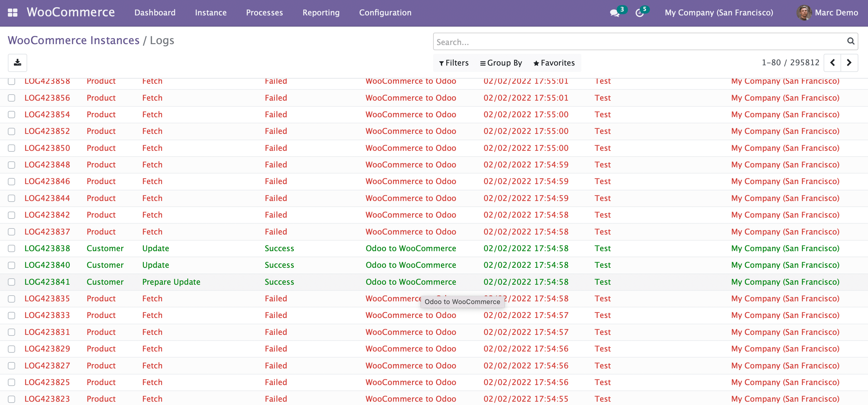This screenshot has height=405, width=868.
Task: Export the logs with the download icon
Action: pyautogui.click(x=17, y=63)
